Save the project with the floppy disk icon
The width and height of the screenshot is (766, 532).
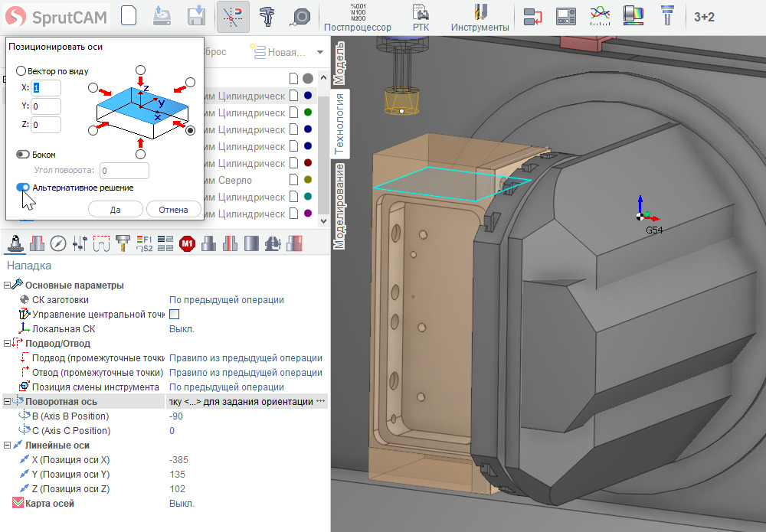196,16
